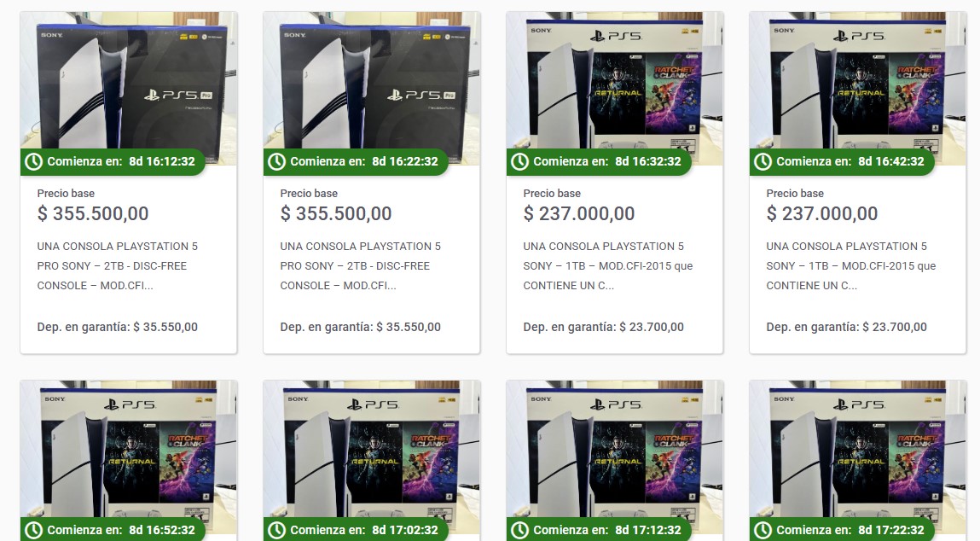Click the clock icon on the 8d 17:12:32 countdown
Viewport: 980px width, 541px height.
pos(520,530)
